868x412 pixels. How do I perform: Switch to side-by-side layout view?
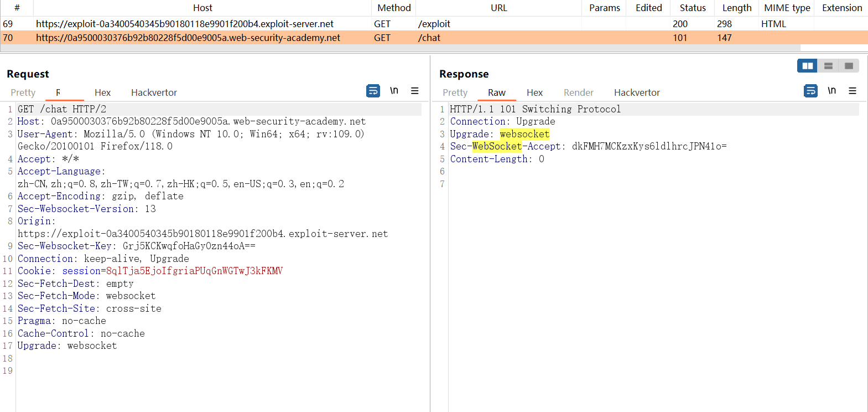(807, 66)
